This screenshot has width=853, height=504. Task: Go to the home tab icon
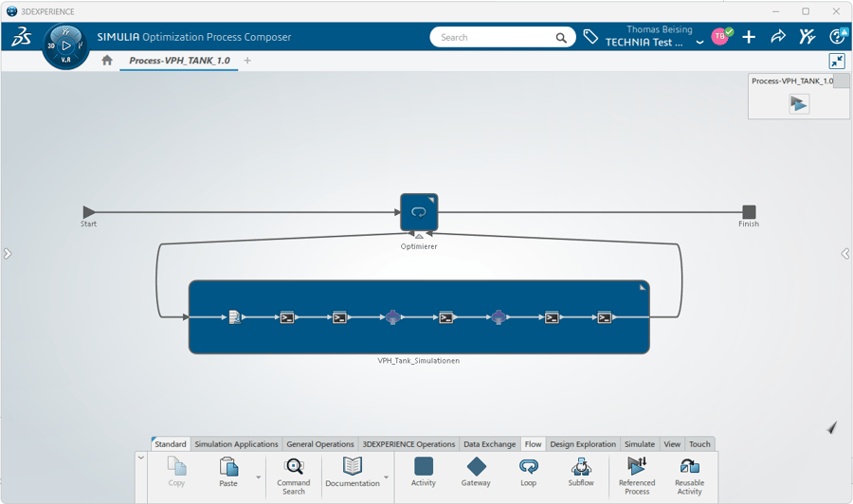point(107,61)
